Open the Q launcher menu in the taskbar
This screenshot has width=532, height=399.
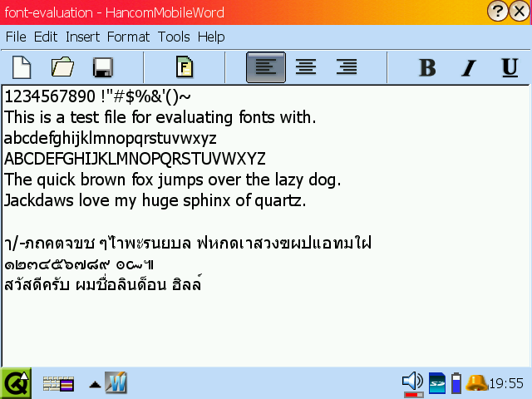[16, 383]
